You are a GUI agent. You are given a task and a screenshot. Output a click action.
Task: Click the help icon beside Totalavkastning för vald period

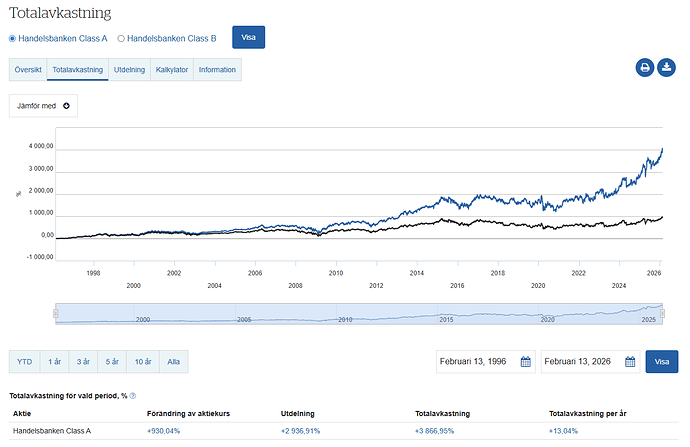click(x=133, y=396)
